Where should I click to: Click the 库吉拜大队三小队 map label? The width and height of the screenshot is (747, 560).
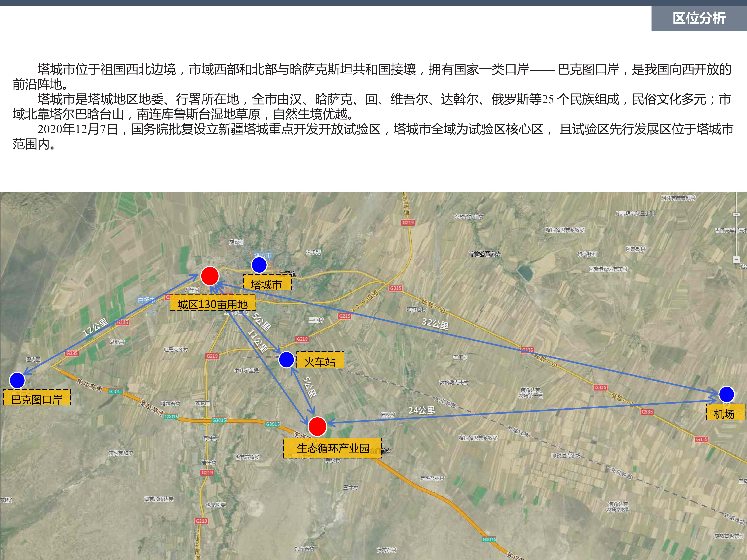point(635,214)
